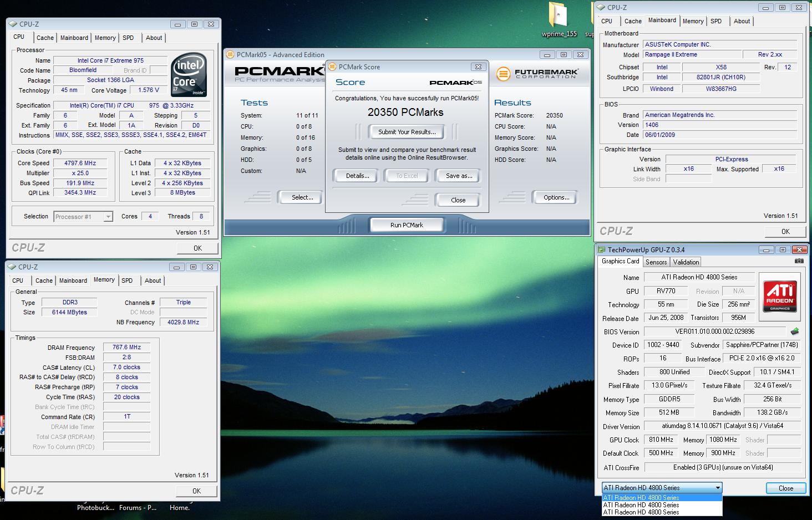Click the QPI Link 3454.3 MHz value
The height and width of the screenshot is (520, 812).
coord(80,193)
